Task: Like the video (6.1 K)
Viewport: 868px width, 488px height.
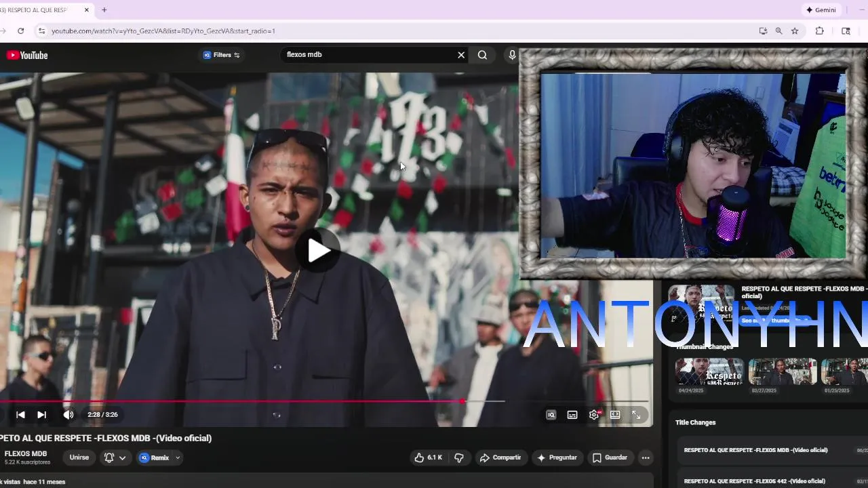Action: 429,457
